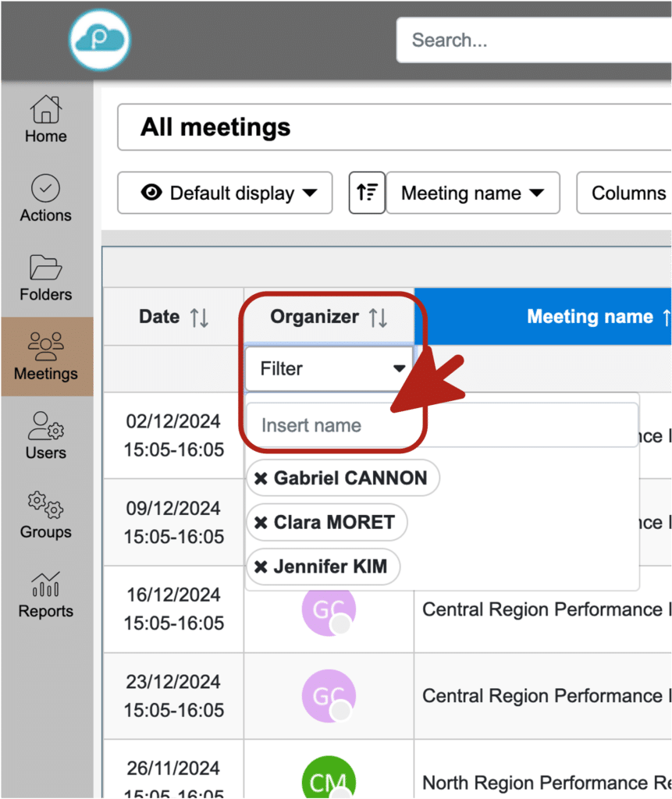The width and height of the screenshot is (672, 799).
Task: Remove Jennifer KIM filter chip
Action: click(261, 567)
